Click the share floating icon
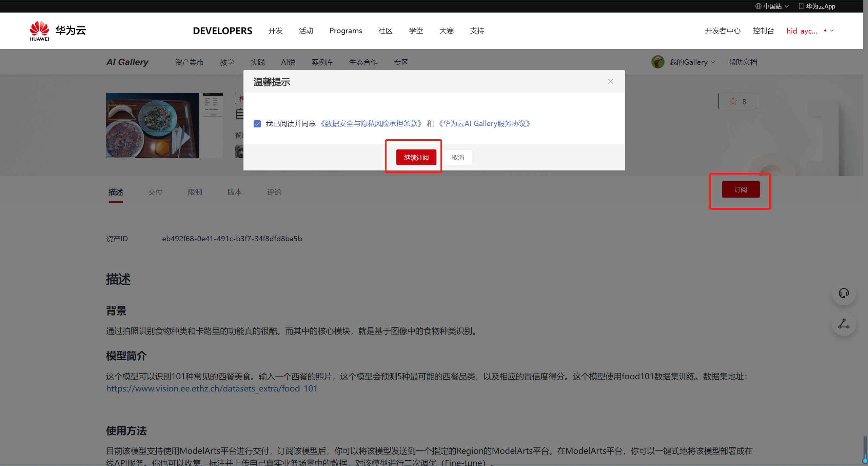868x466 pixels. (844, 324)
